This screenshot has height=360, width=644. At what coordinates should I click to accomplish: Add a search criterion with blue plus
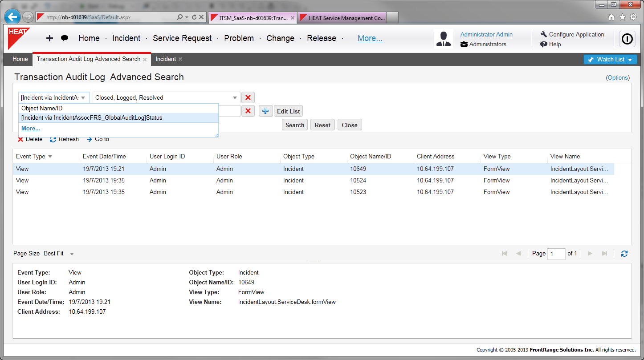tap(265, 111)
